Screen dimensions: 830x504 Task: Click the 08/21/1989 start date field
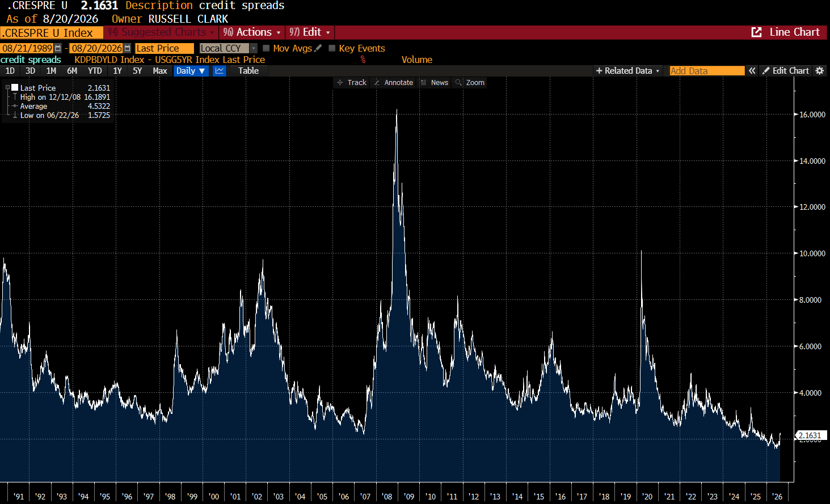click(27, 48)
